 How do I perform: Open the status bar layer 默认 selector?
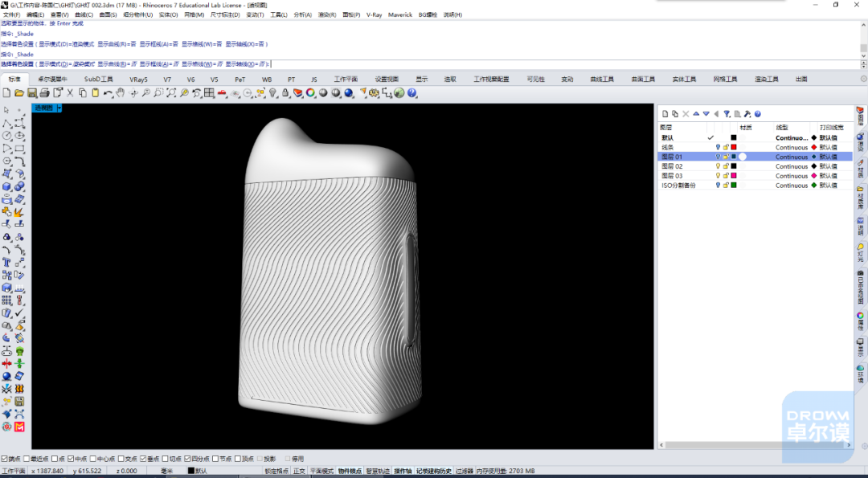pos(198,471)
